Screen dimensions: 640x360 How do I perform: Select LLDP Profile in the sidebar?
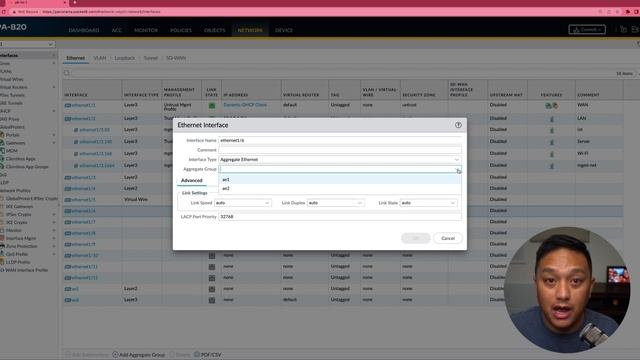click(x=18, y=262)
